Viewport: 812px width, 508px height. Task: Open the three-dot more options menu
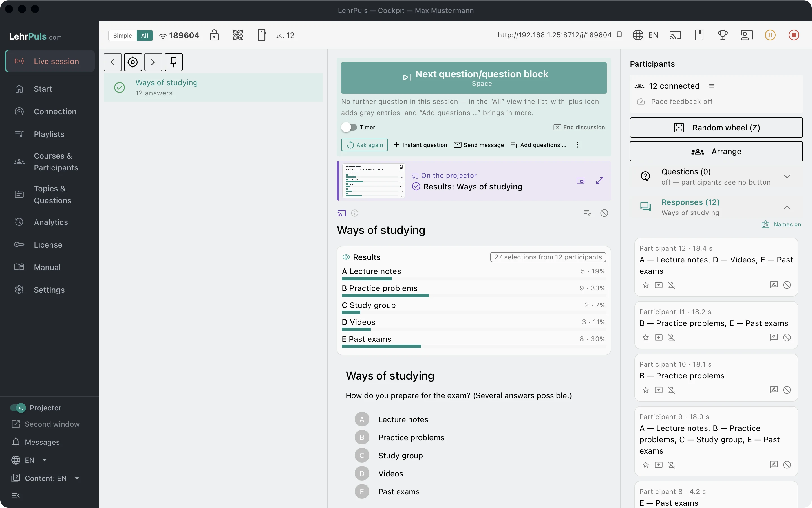pos(577,145)
